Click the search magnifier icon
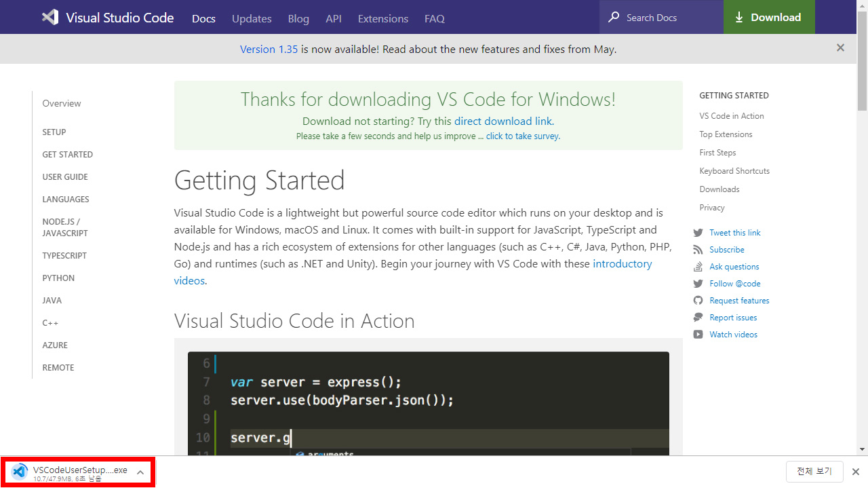Screen dimensions: 868x488 coord(614,17)
